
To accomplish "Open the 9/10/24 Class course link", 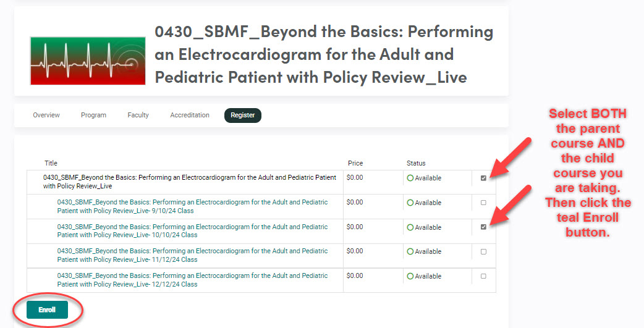I will tap(192, 206).
